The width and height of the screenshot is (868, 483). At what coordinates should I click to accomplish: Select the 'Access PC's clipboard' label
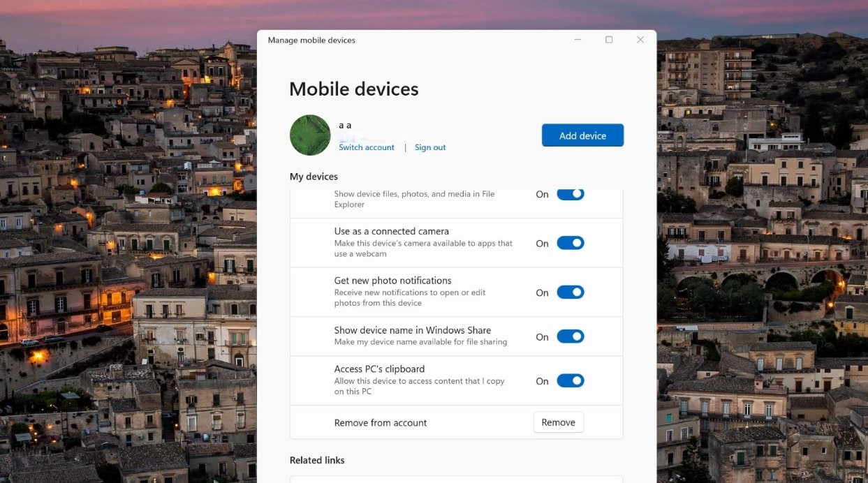point(380,369)
